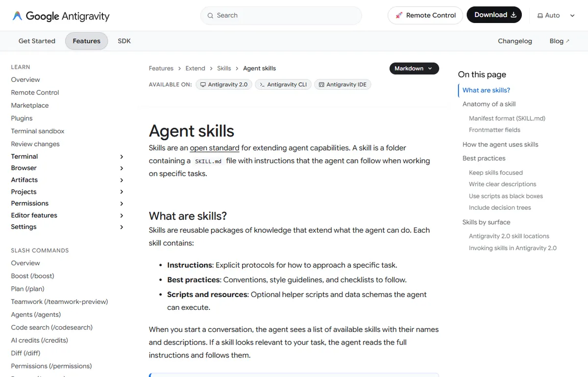
Task: Click the search magnifier icon
Action: point(210,16)
